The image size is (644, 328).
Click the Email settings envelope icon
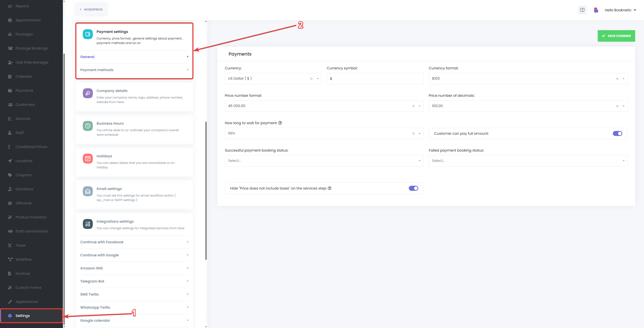tap(88, 191)
